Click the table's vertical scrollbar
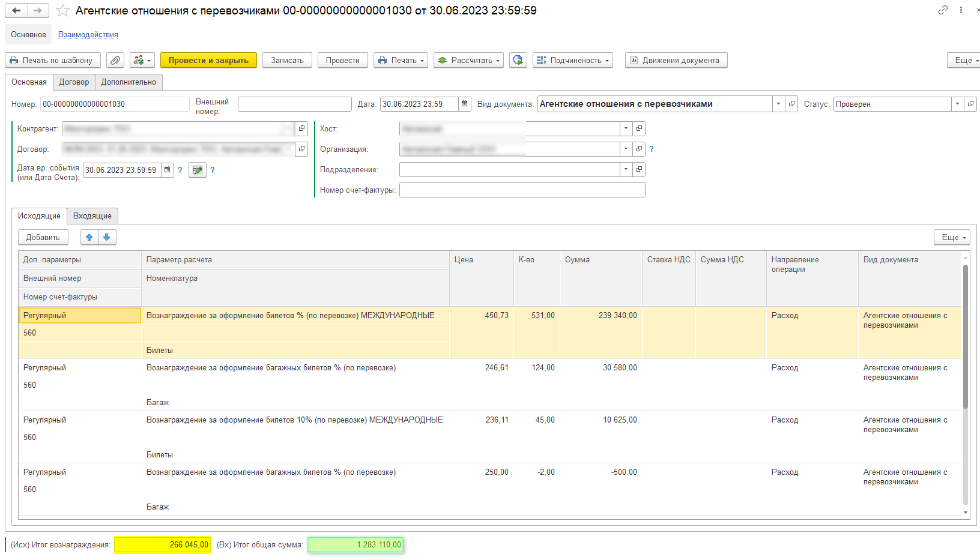Viewport: 980px width, 560px height. 965,336
